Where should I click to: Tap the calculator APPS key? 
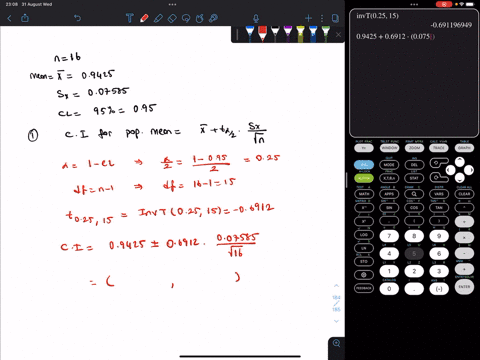[389, 194]
